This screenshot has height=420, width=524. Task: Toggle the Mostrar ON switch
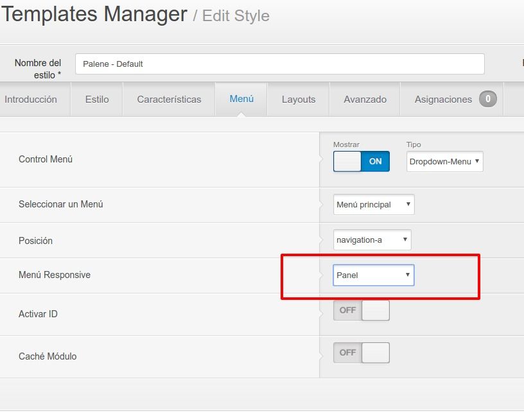tap(362, 161)
